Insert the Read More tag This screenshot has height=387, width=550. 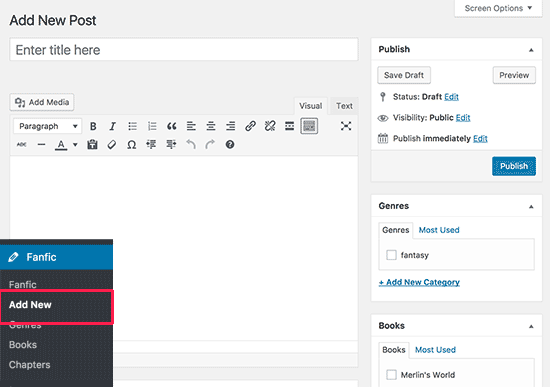click(289, 126)
